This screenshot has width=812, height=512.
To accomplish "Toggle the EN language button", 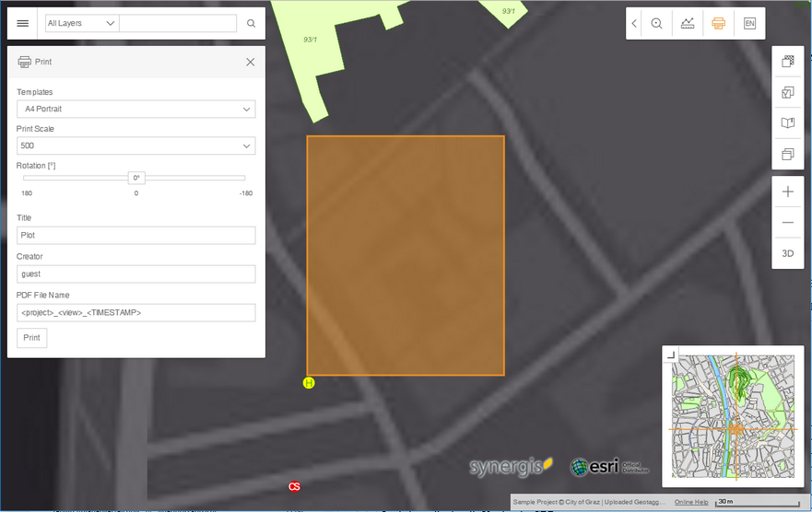I will (749, 23).
